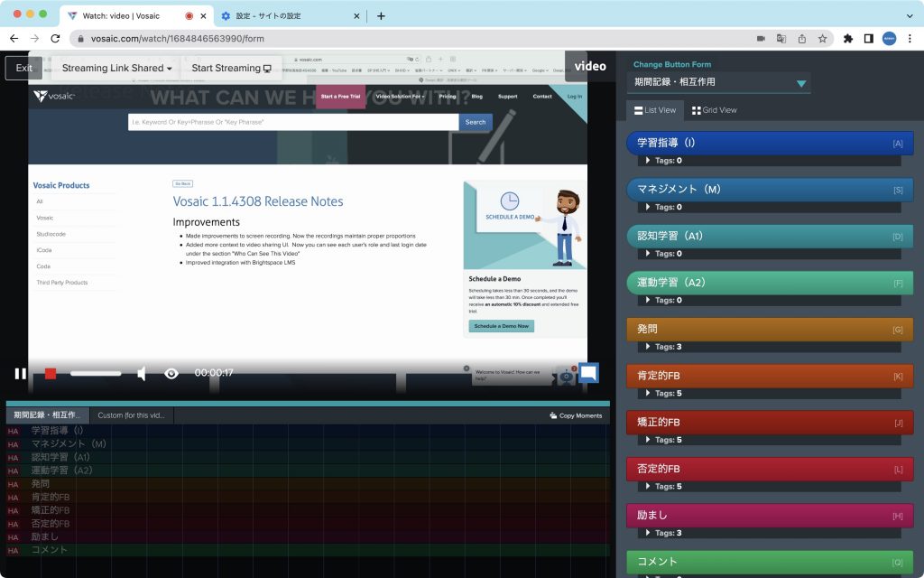This screenshot has height=578, width=924.
Task: Stop recording with the red square
Action: coord(51,373)
